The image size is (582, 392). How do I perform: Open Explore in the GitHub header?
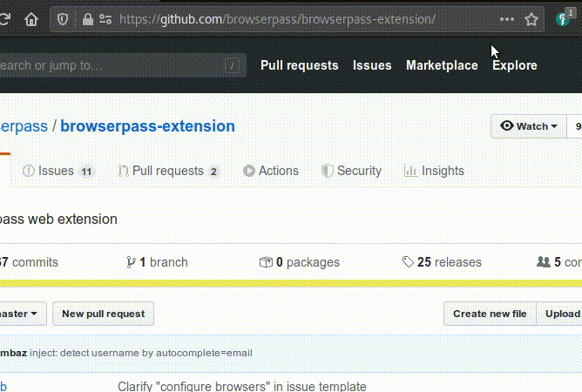coord(514,65)
